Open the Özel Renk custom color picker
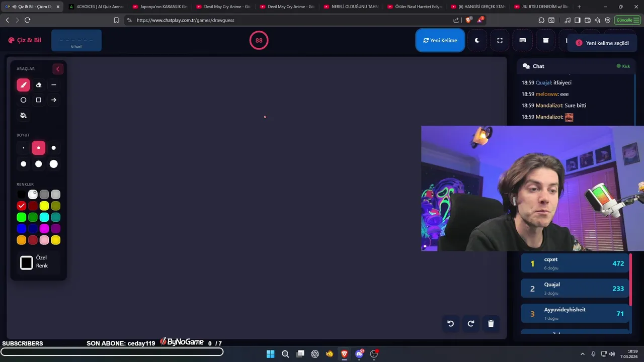 (27, 262)
